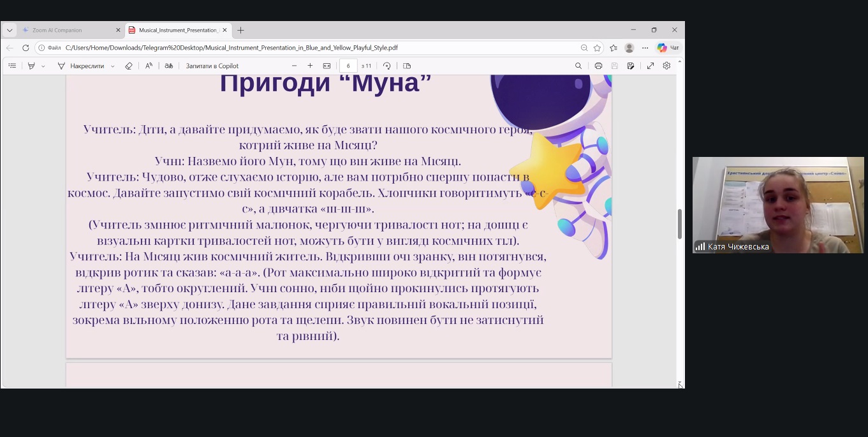Expand highlighter color options dropdown
The image size is (868, 437).
[43, 66]
